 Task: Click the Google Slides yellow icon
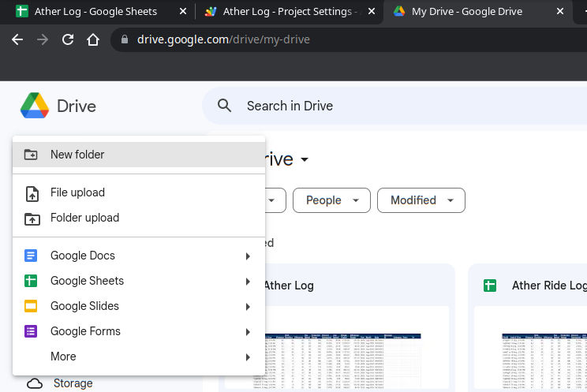click(31, 306)
